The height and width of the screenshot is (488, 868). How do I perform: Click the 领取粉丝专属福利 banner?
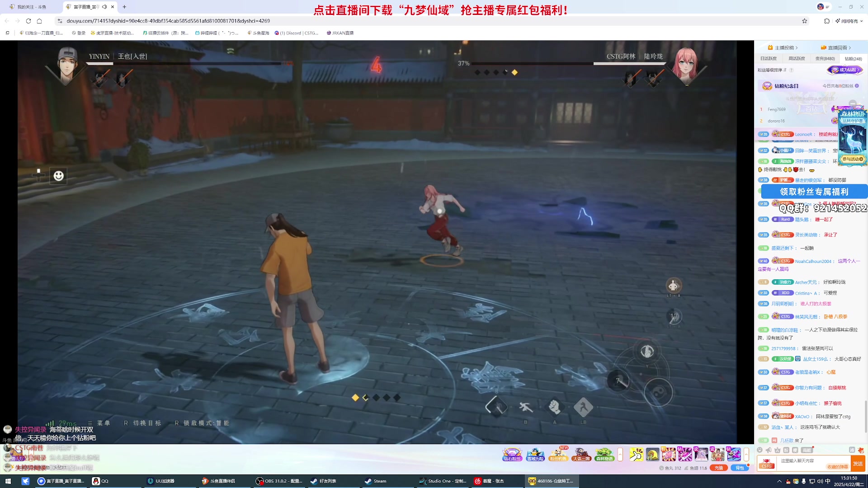[x=814, y=192]
